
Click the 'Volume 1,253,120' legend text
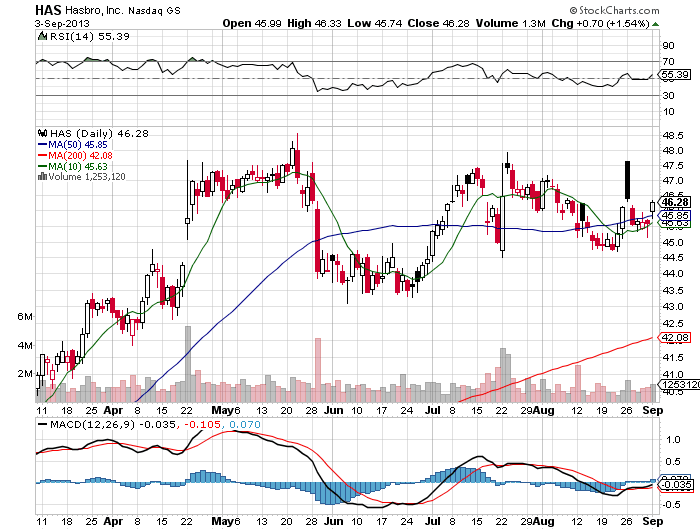click(x=87, y=177)
